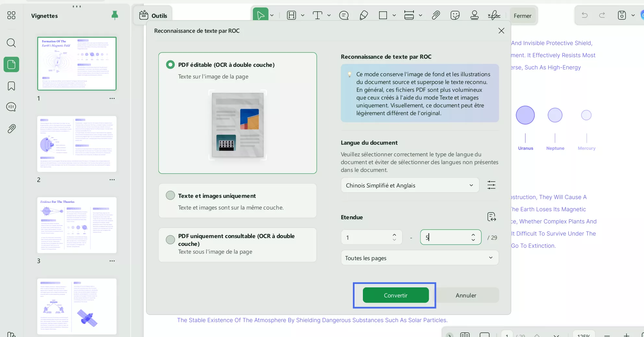Image resolution: width=644 pixels, height=337 pixels.
Task: Select the fourth page thumbnail with satellite
Action: (x=77, y=306)
